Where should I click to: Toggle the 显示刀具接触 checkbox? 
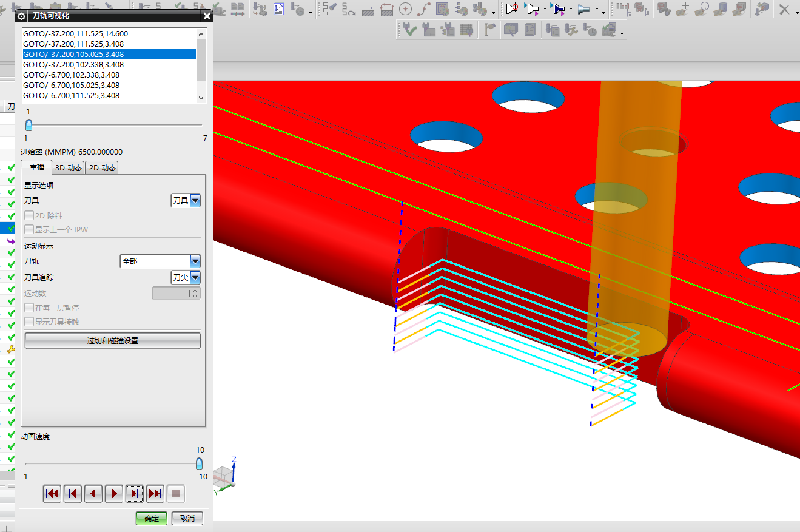29,322
